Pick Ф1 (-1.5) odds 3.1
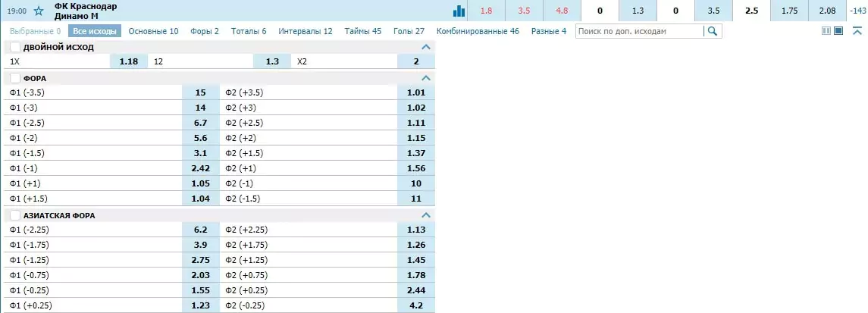The height and width of the screenshot is (313, 868). click(x=201, y=153)
